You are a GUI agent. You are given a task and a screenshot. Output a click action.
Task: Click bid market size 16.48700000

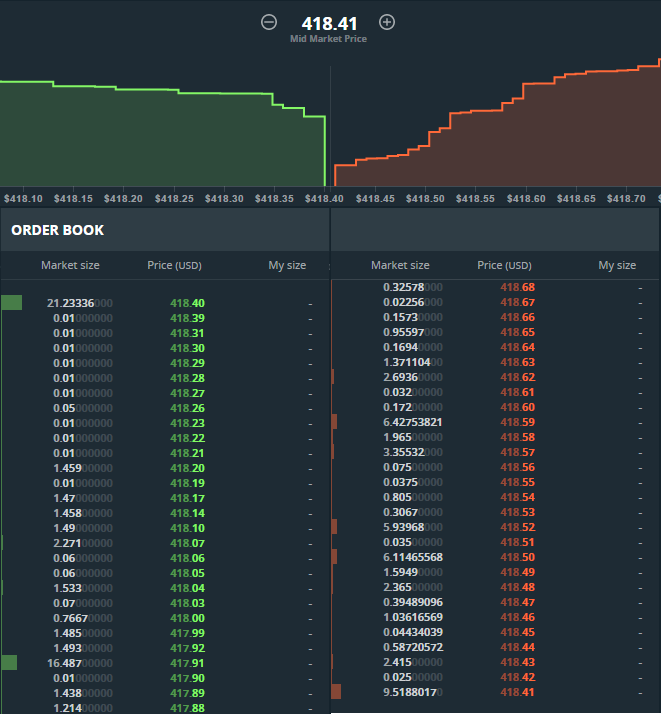click(x=80, y=663)
